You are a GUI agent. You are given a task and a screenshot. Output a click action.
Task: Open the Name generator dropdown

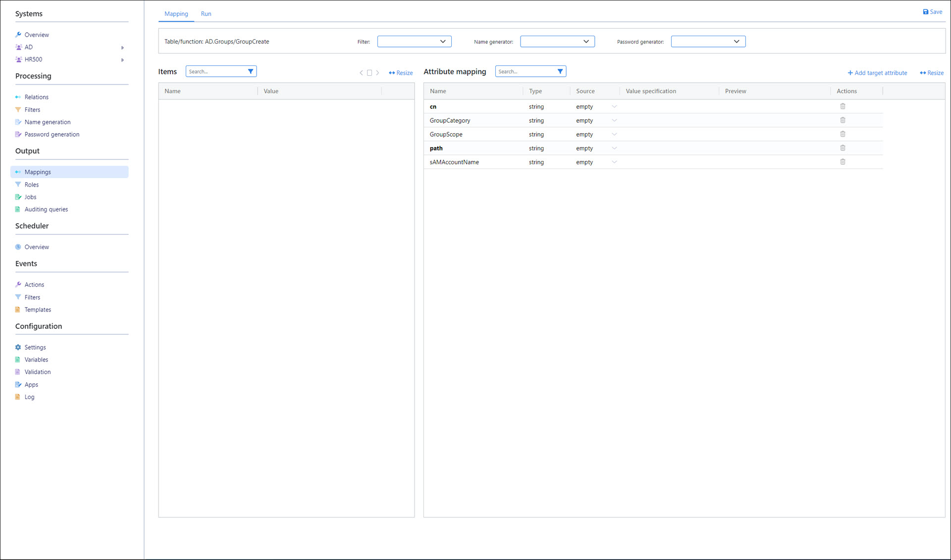pos(557,42)
